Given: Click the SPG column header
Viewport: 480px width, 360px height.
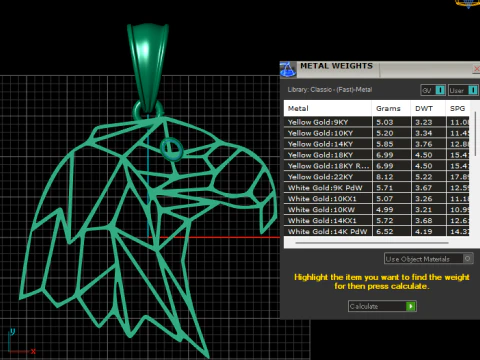Looking at the screenshot, I should [x=457, y=108].
